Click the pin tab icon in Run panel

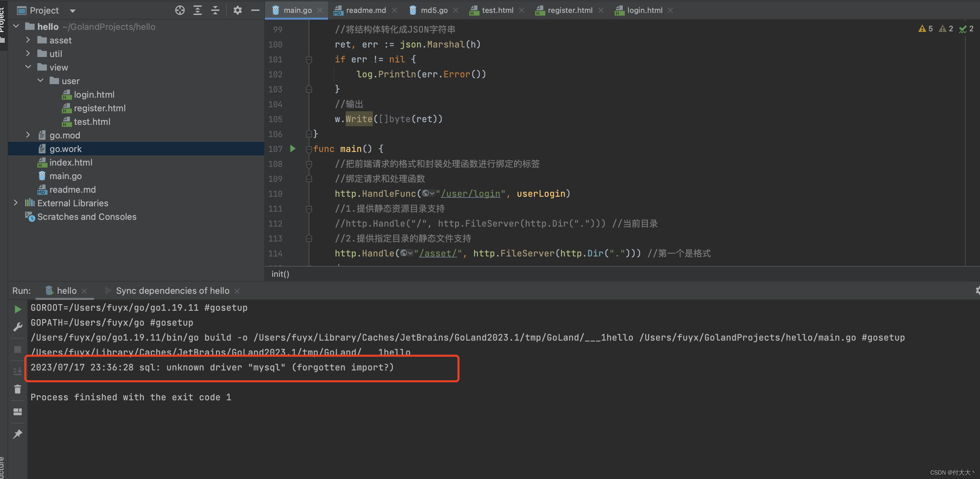(18, 434)
